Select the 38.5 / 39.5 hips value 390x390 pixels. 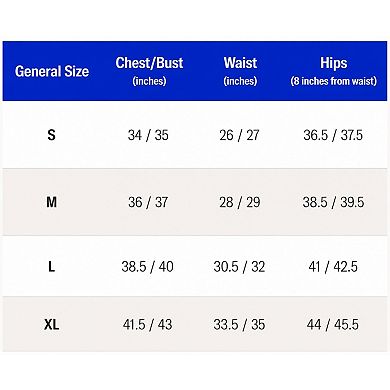(333, 202)
